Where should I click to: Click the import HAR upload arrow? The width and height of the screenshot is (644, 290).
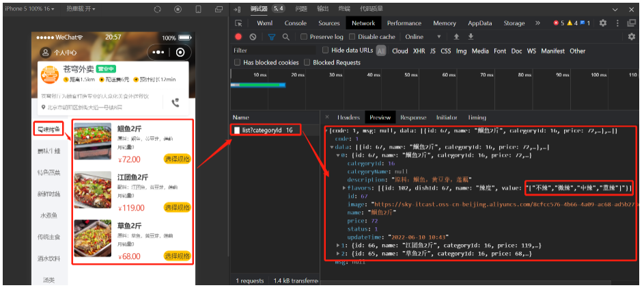(x=456, y=37)
